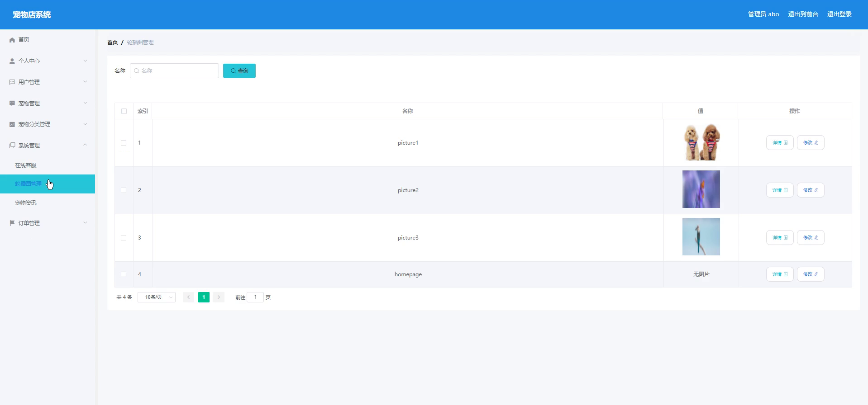868x405 pixels.
Task: Click 修改 for picture1
Action: click(x=811, y=143)
